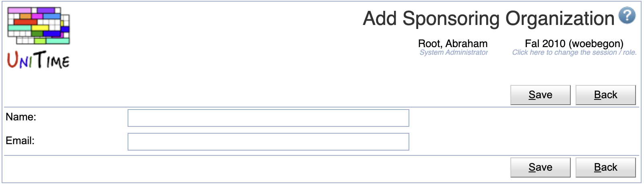This screenshot has width=644, height=186.
Task: Click the top Save button
Action: (540, 95)
